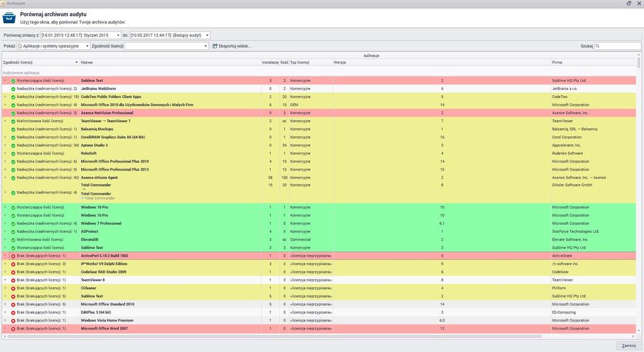Expand the ElevateDB row
The image size is (644, 352).
pyautogui.click(x=5, y=239)
